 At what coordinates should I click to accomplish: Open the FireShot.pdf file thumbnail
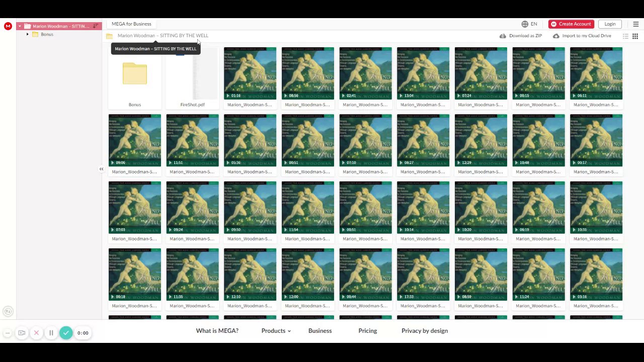tap(193, 77)
